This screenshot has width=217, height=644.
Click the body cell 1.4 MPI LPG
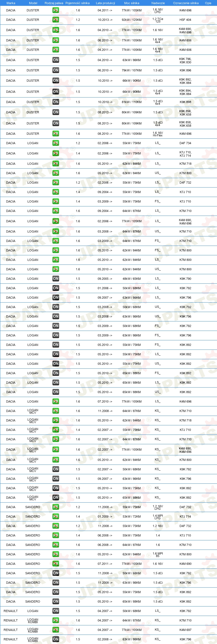point(158,517)
